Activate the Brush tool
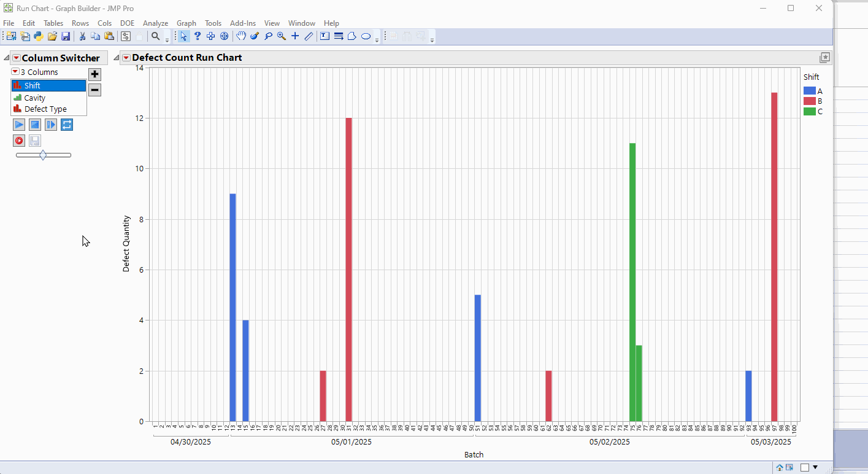 coord(254,36)
